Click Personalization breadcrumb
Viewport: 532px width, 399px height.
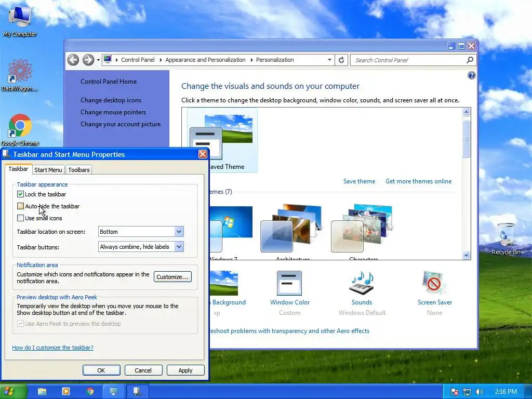pyautogui.click(x=275, y=60)
